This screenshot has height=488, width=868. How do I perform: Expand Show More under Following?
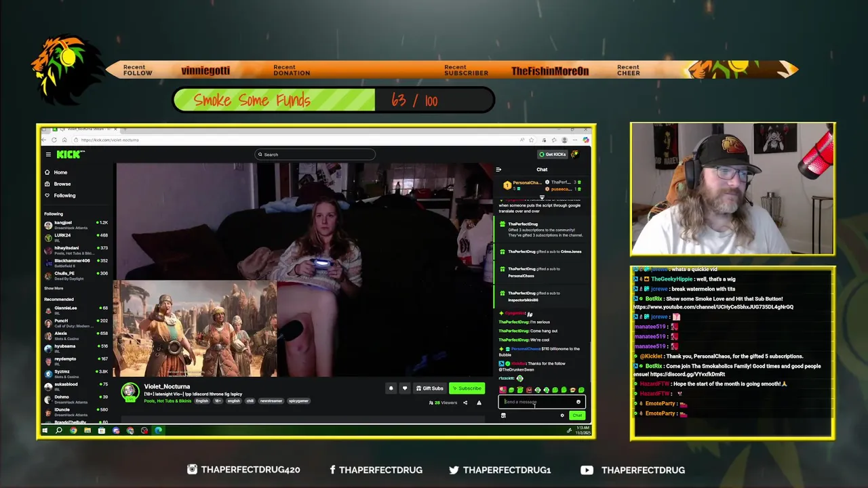coord(54,288)
